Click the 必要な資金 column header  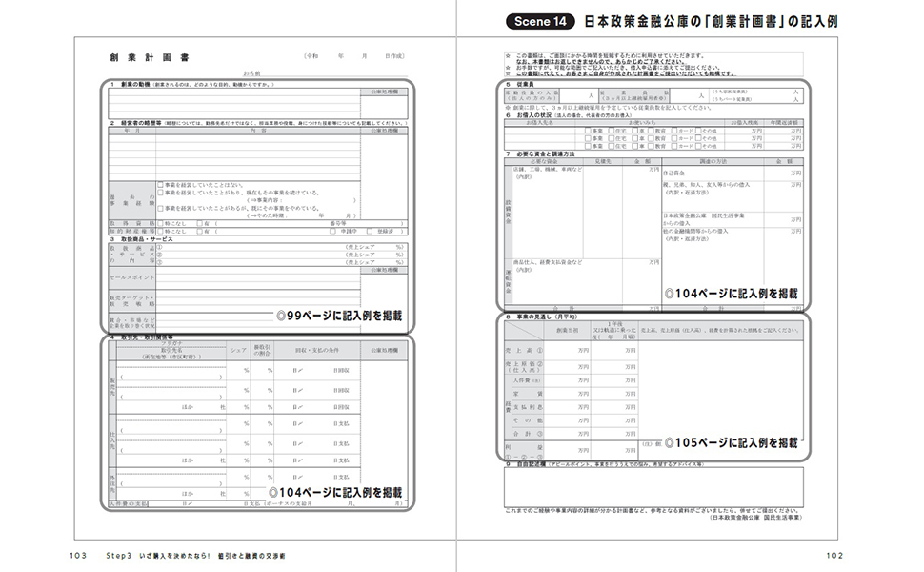point(544,161)
